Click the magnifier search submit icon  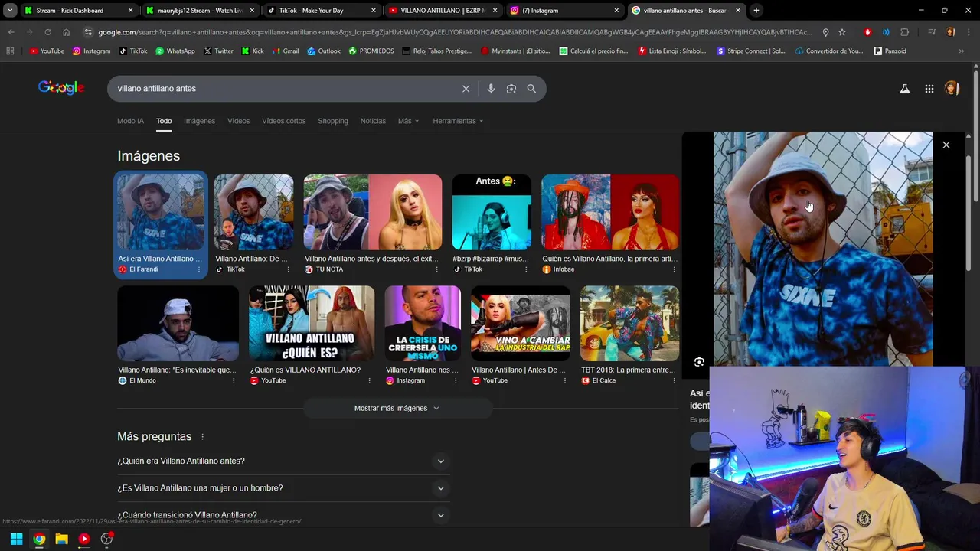click(x=531, y=89)
